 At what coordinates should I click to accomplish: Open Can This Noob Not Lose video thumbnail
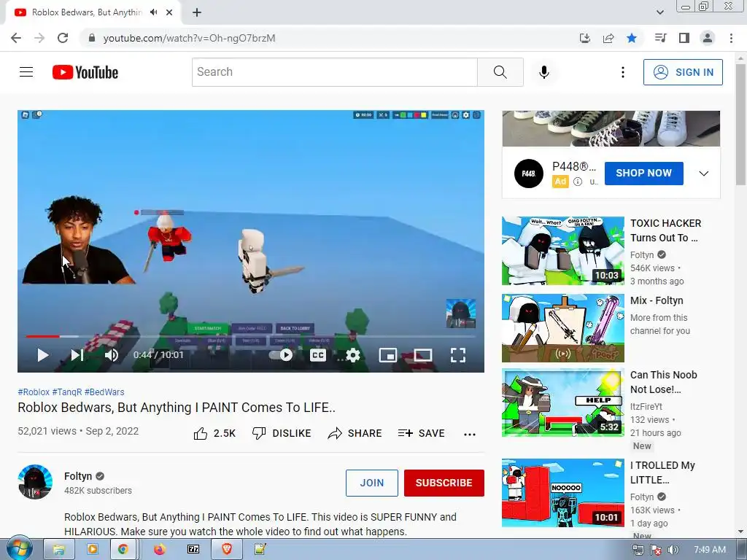pos(562,402)
